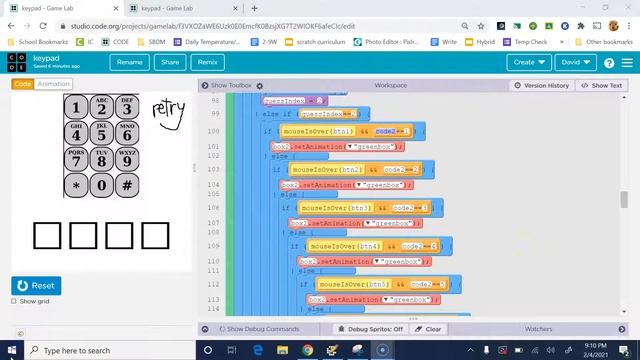
Task: Open Chrome profile avatar
Action: pyautogui.click(x=613, y=26)
